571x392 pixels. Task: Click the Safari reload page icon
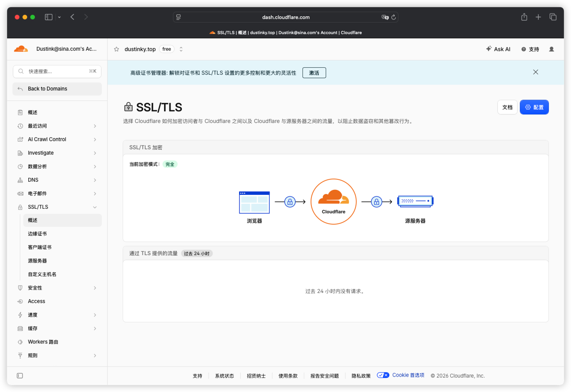click(x=393, y=17)
